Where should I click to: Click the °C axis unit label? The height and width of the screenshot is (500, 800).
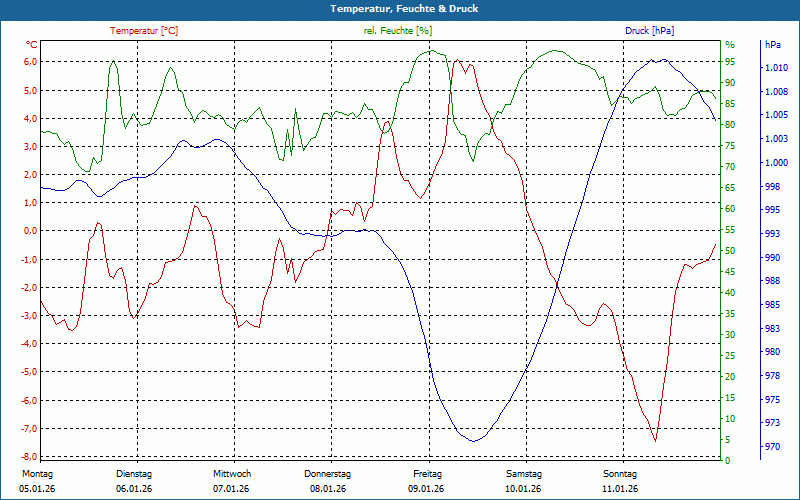[32, 45]
